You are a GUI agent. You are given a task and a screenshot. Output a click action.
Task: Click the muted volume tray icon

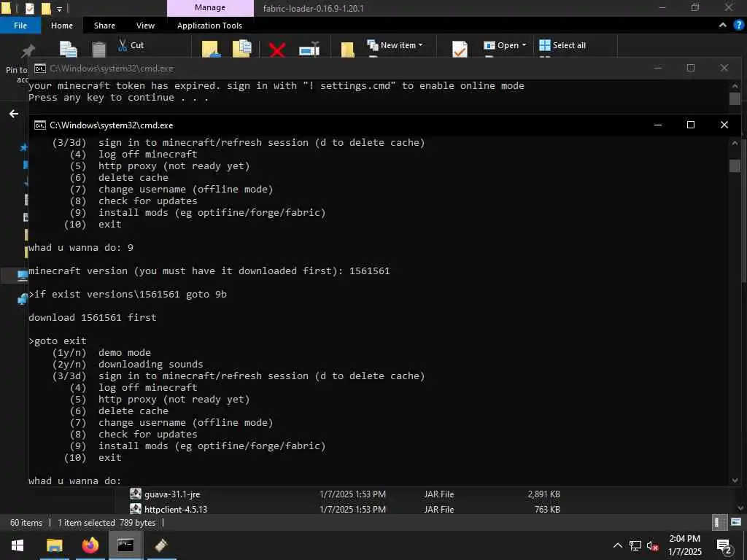[x=652, y=545]
